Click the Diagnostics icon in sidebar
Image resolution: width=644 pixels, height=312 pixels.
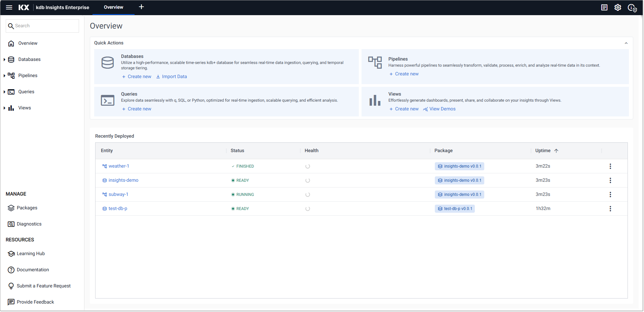[11, 224]
